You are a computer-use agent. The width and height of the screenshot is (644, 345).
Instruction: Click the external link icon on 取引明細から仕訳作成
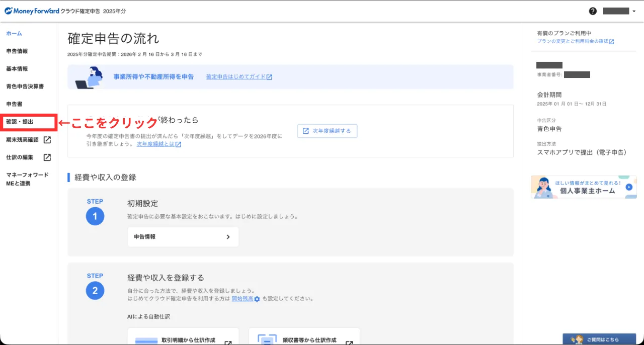pyautogui.click(x=228, y=343)
